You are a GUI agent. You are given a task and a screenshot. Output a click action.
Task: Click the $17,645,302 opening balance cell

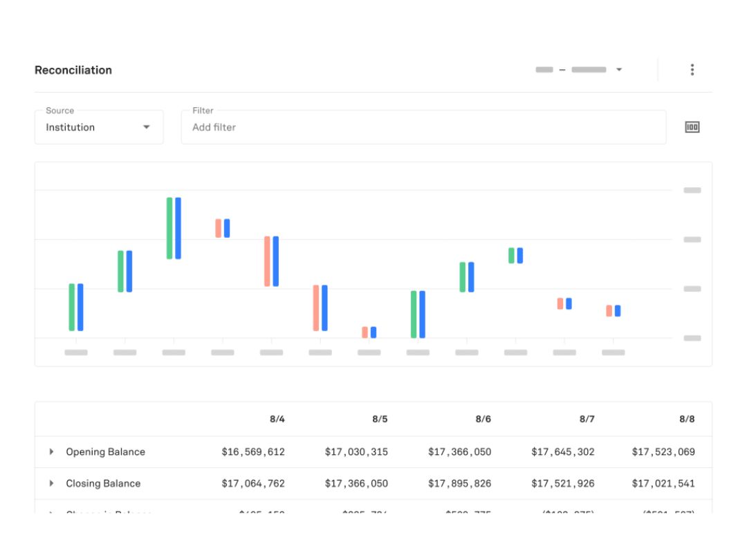pos(562,451)
